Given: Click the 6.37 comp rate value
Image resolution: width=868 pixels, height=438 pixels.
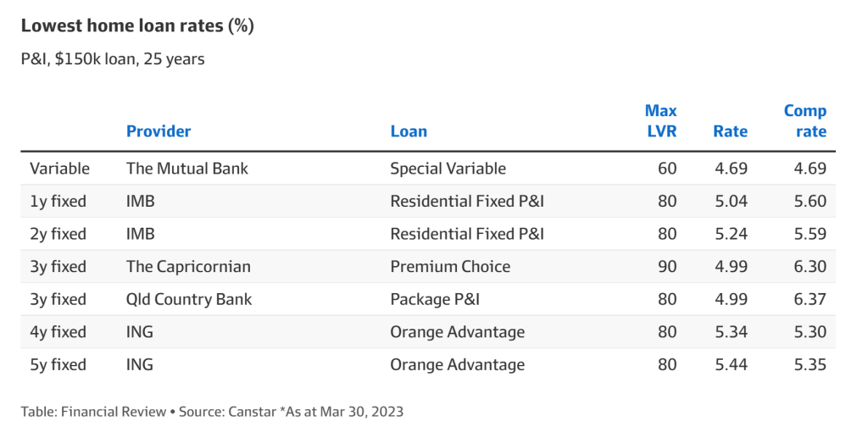Looking at the screenshot, I should click(x=809, y=299).
